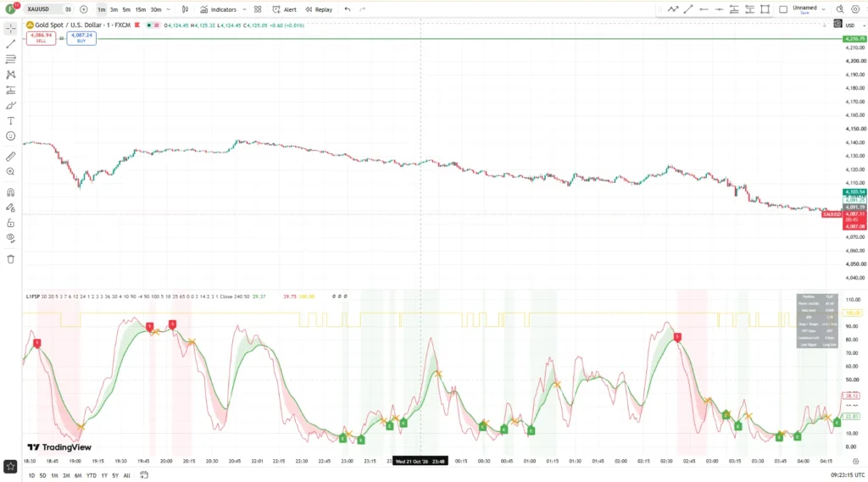Toggle lock all drawings
868x482 pixels.
pyautogui.click(x=10, y=223)
